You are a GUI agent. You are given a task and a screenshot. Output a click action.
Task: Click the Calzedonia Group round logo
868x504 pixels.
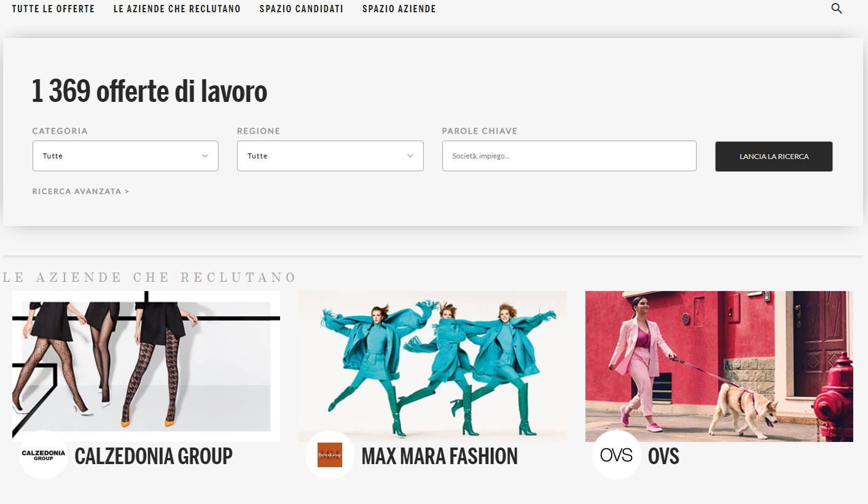43,455
